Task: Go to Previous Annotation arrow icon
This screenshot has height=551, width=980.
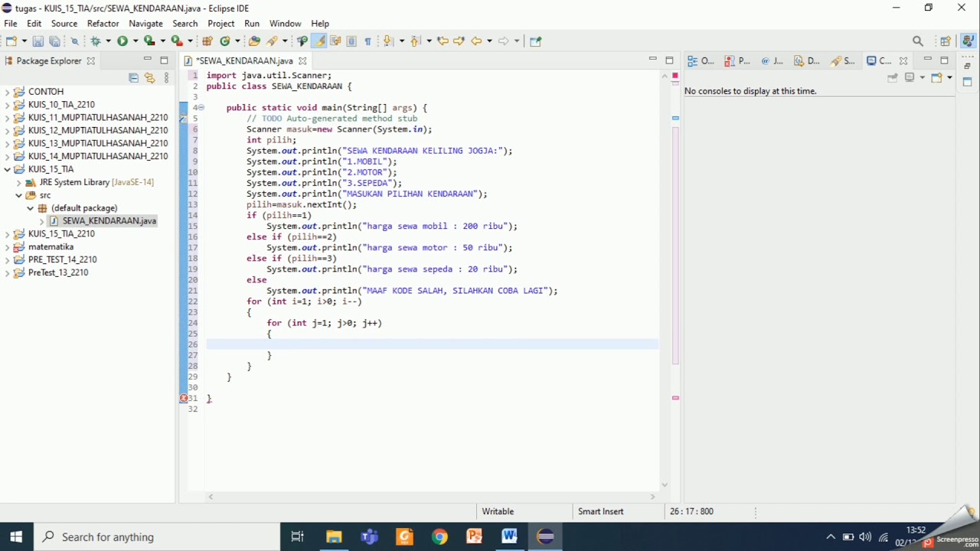Action: pos(415,41)
